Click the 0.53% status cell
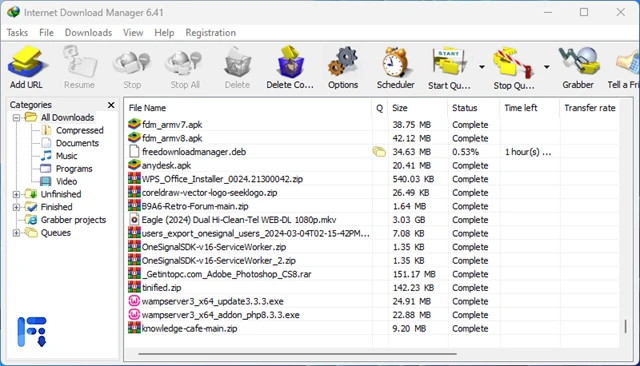 click(x=465, y=152)
